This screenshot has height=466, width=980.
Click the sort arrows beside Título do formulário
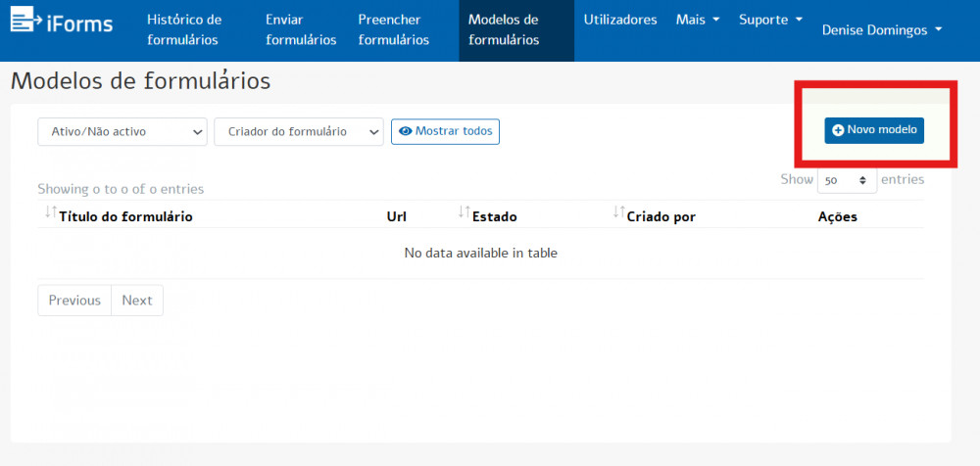pos(50,212)
